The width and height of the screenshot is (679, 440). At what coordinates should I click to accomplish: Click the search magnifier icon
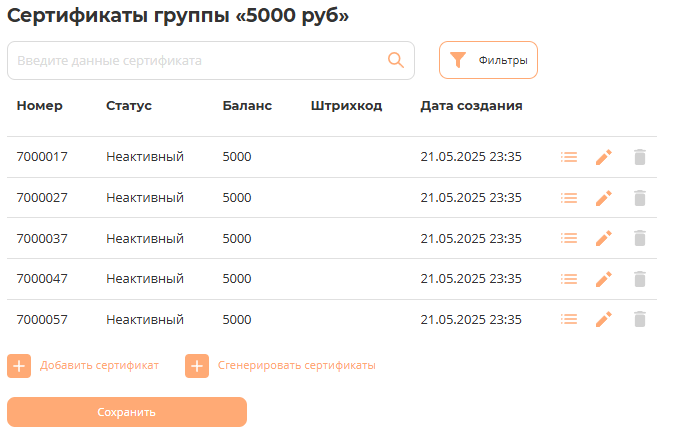click(x=396, y=60)
